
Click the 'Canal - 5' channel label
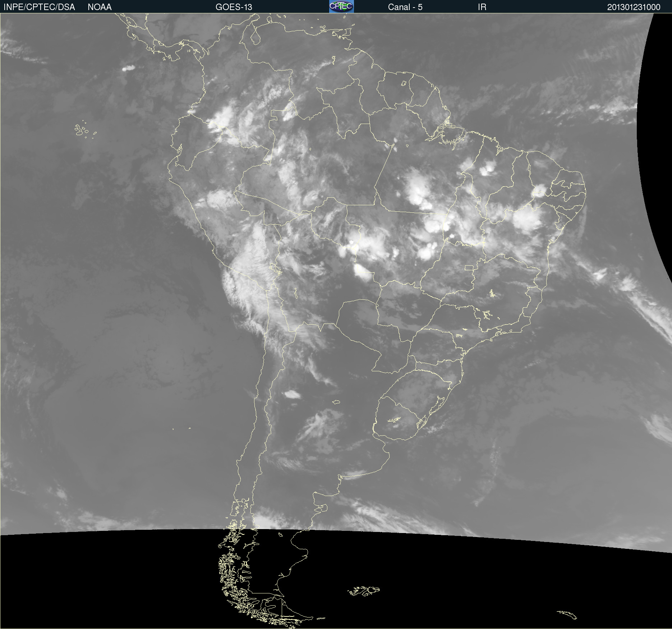point(405,7)
